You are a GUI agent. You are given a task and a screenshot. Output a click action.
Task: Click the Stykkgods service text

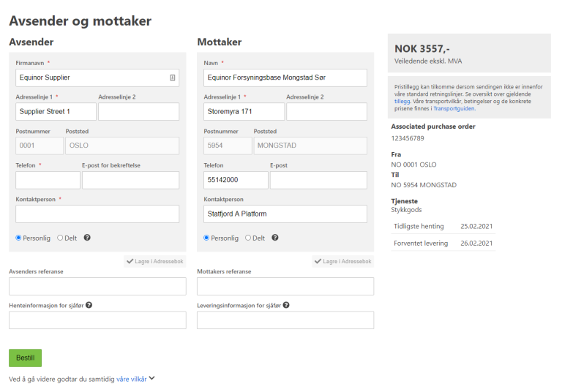(406, 210)
